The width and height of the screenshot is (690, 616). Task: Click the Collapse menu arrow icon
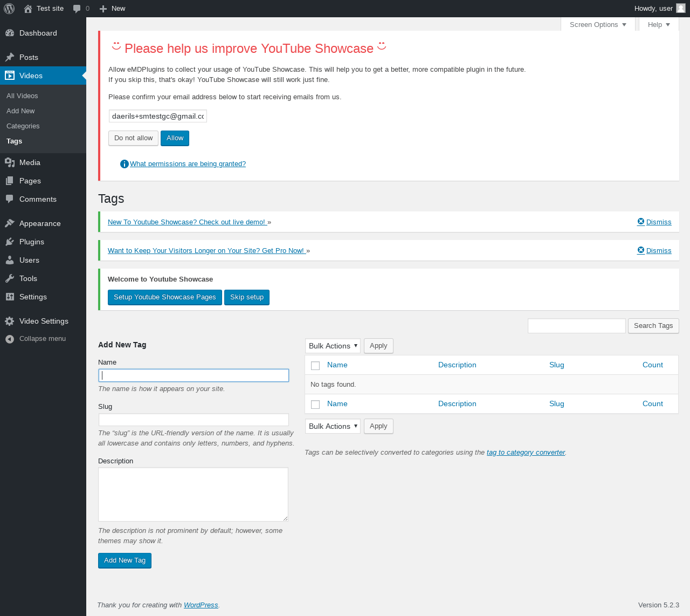coord(10,339)
